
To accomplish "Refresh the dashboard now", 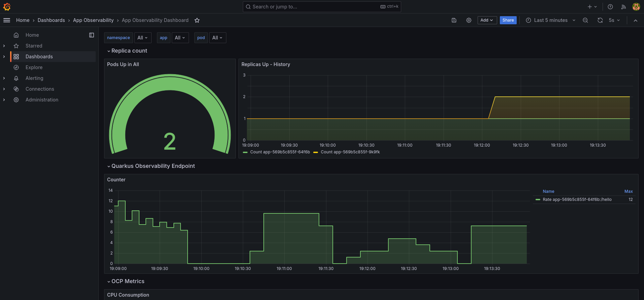I will (x=600, y=20).
